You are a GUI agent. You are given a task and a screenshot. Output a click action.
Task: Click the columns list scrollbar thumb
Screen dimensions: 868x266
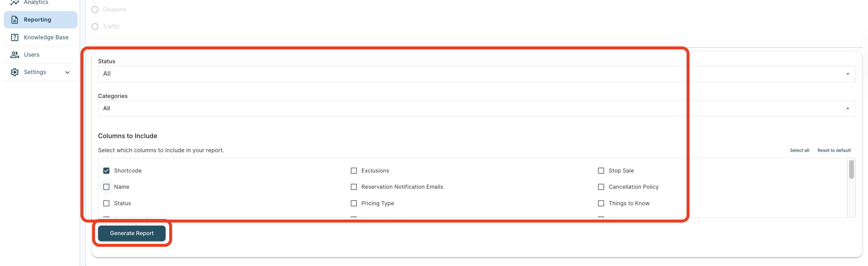(851, 170)
